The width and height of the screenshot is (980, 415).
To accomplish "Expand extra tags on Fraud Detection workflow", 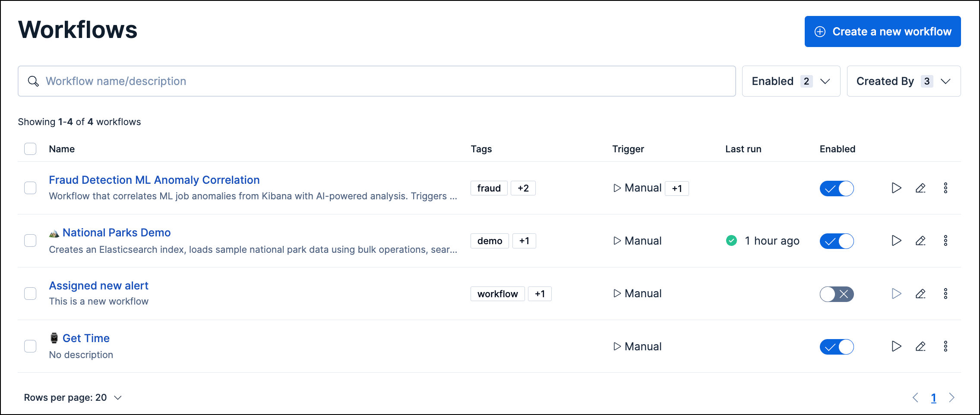I will 523,188.
